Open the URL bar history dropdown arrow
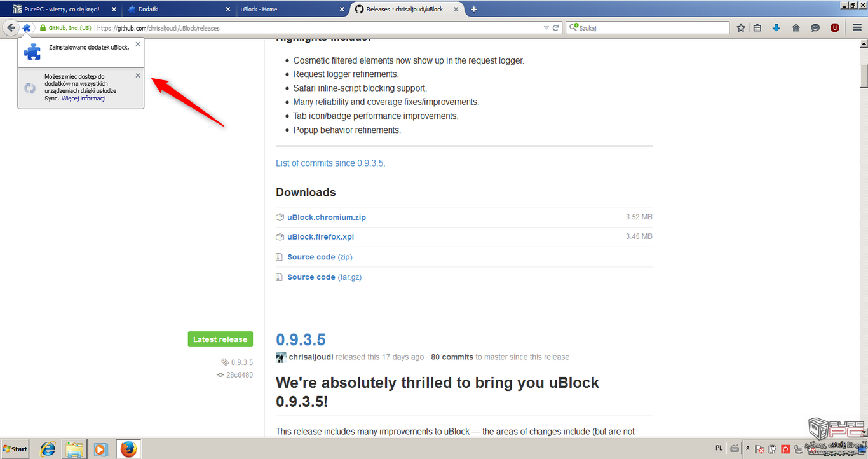This screenshot has width=868, height=459. [x=546, y=28]
